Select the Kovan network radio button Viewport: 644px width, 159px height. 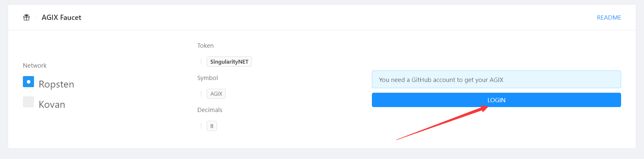pyautogui.click(x=28, y=102)
